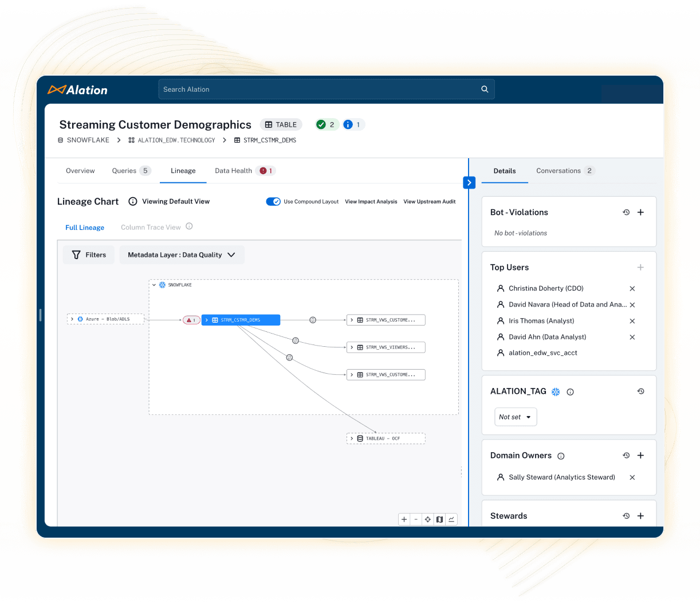Screen dimensions: 700x611
Task: Click the View Impact Analysis link
Action: point(371,201)
